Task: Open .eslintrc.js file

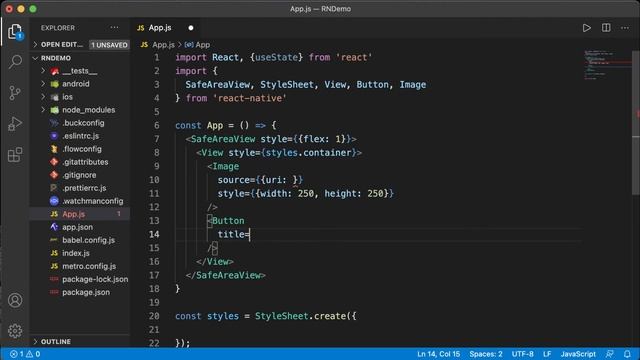Action: tap(80, 136)
